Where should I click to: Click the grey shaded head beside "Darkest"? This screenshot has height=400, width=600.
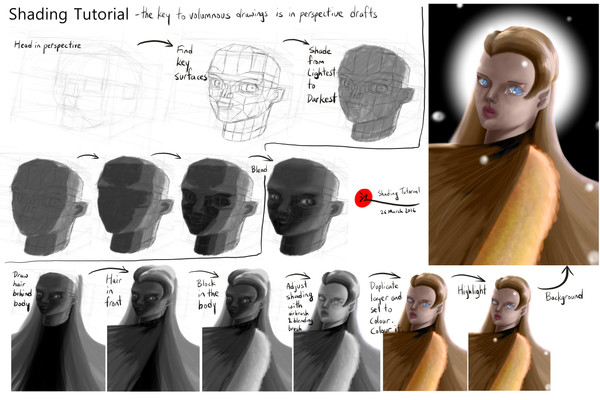[375, 93]
